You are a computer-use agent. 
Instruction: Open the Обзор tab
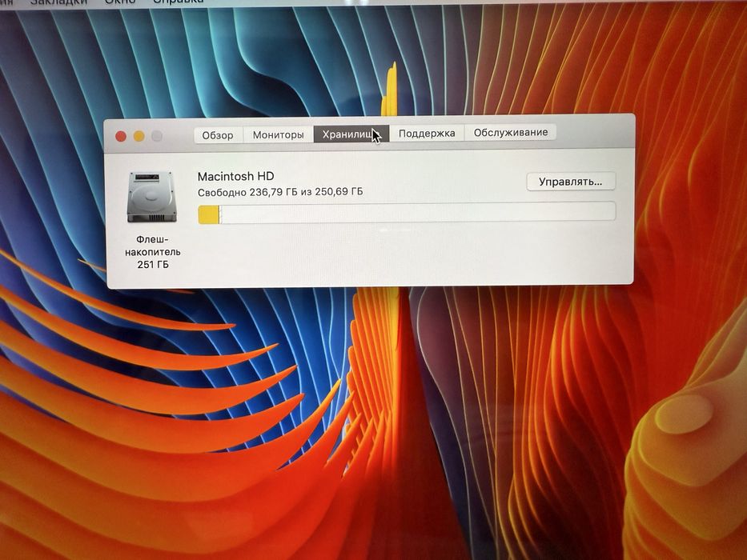(x=219, y=135)
